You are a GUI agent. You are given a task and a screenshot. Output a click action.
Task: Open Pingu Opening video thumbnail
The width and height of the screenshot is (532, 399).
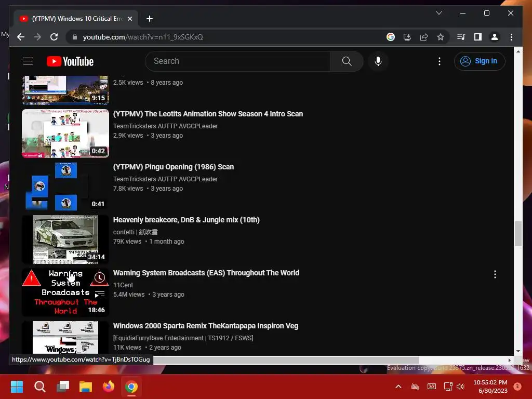[65, 187]
